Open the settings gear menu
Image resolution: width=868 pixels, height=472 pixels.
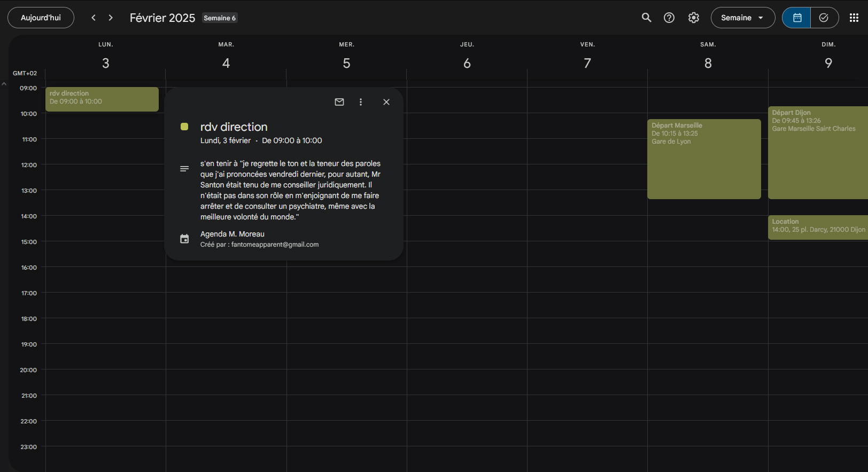[x=694, y=18]
